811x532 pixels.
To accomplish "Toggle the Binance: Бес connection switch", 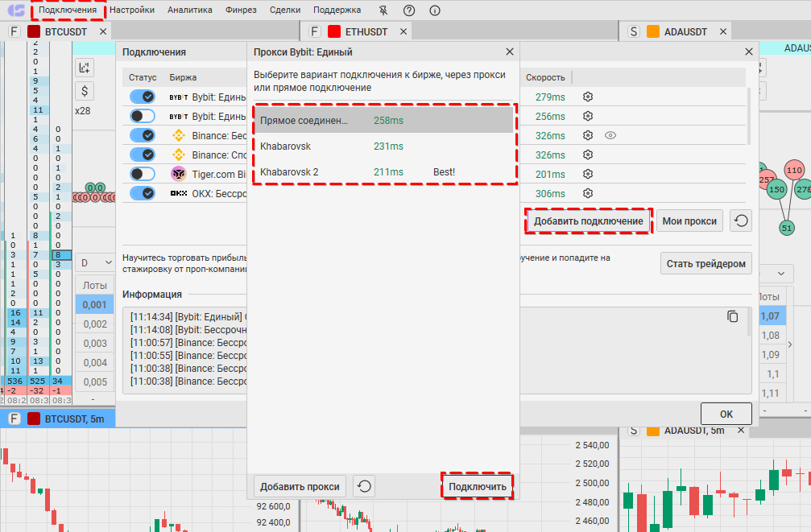I will click(143, 135).
